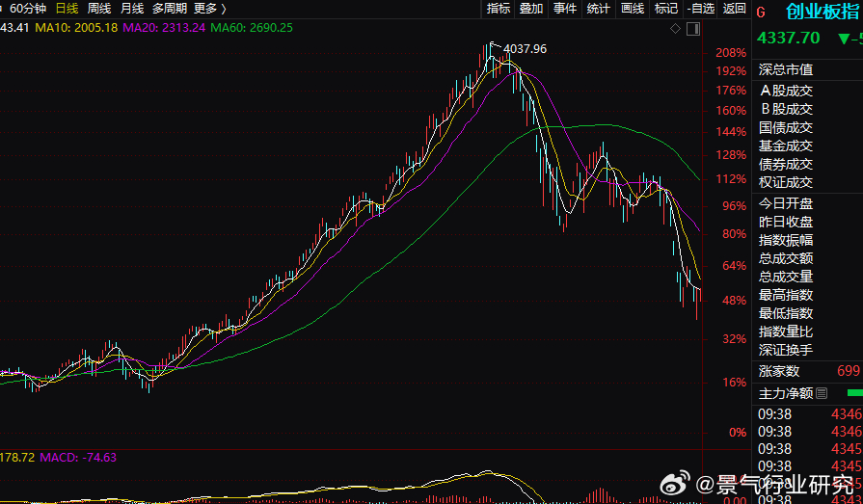
Task: Click the 208% axis label
Action: 731,53
